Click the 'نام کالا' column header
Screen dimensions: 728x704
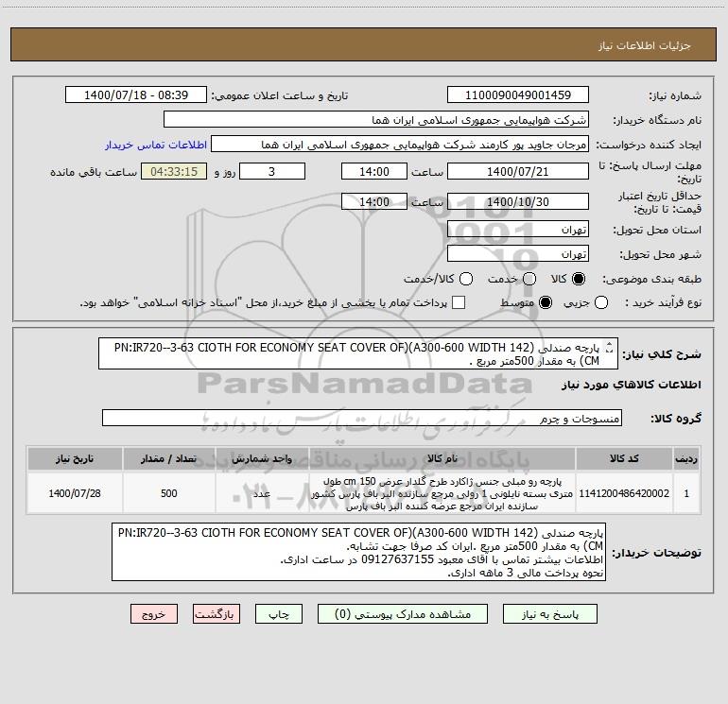(442, 458)
